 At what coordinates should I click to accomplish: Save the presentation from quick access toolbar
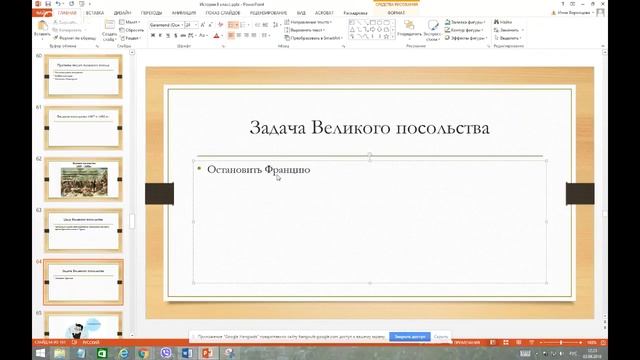tap(48, 4)
